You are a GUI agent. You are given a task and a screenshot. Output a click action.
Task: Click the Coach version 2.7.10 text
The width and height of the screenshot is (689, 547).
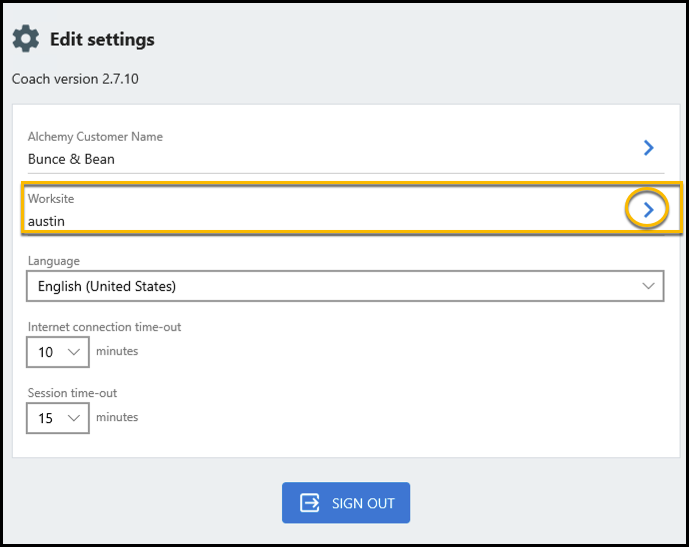click(75, 78)
